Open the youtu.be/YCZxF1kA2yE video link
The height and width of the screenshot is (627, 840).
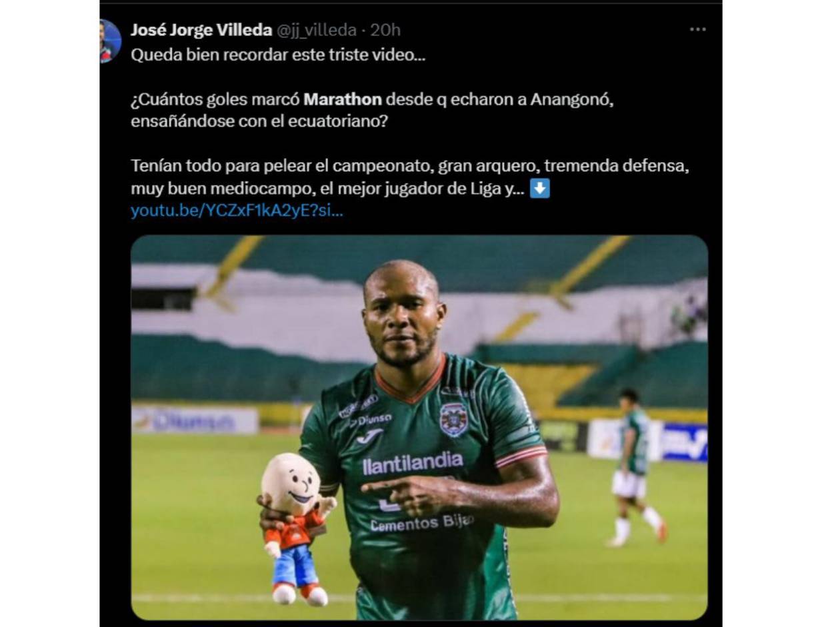(x=237, y=211)
